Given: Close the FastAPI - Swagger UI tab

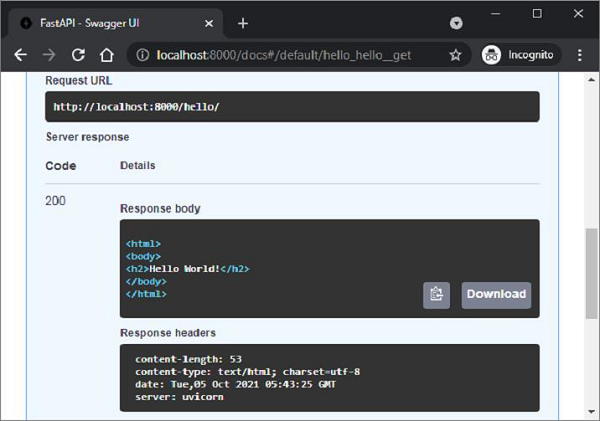Looking at the screenshot, I should point(208,23).
